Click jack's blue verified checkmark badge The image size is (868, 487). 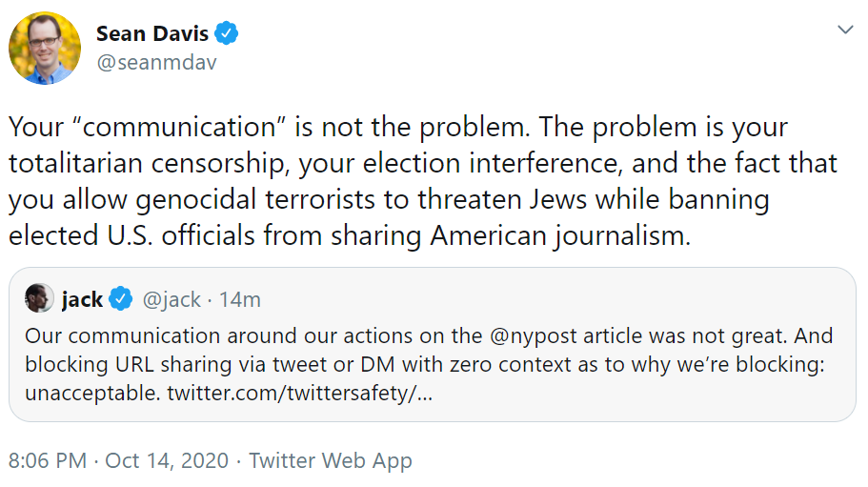(121, 299)
